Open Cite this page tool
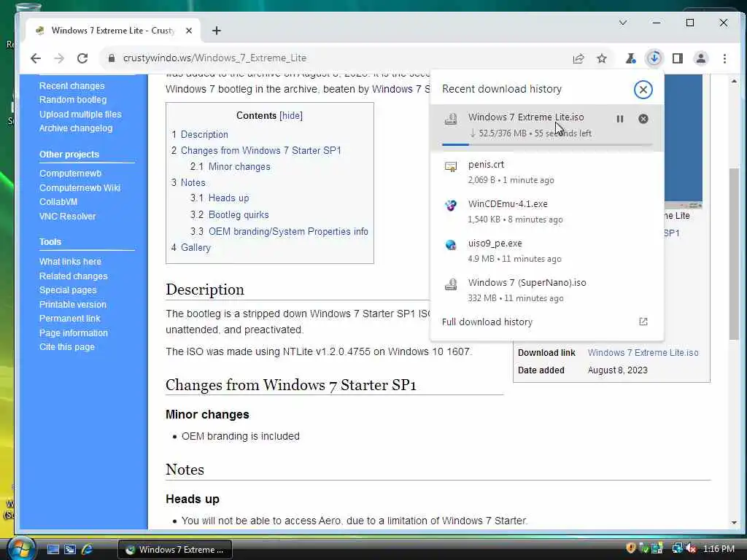747x560 pixels. point(66,347)
